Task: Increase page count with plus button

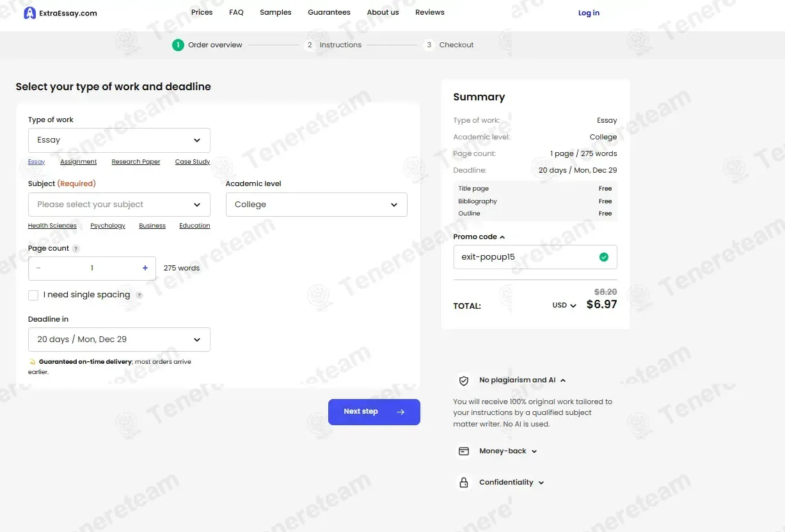Action: [x=145, y=268]
